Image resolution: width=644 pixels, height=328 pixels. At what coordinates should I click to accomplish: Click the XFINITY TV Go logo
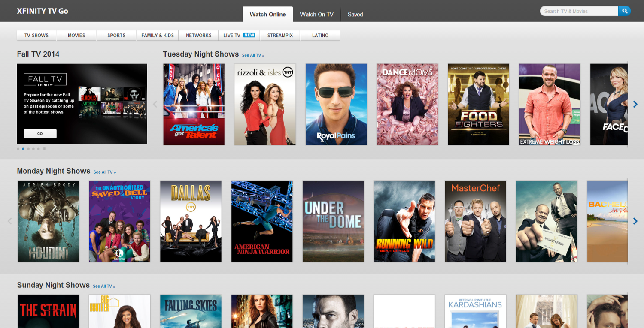point(43,11)
